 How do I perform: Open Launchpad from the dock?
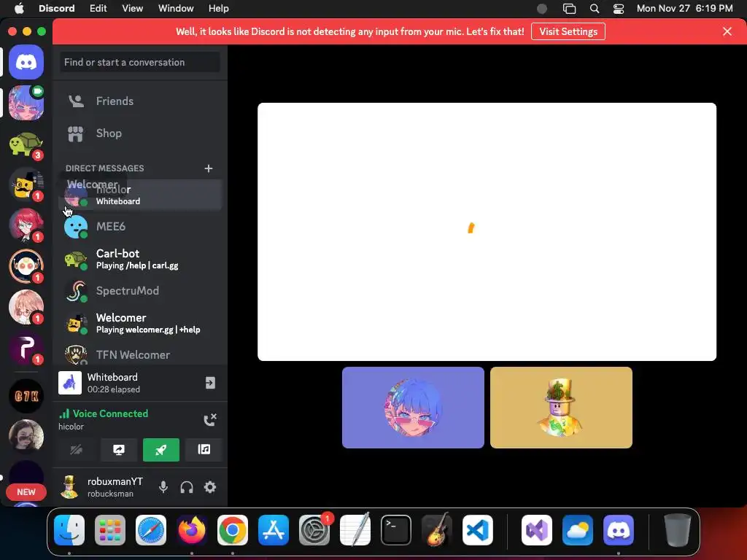[110, 530]
